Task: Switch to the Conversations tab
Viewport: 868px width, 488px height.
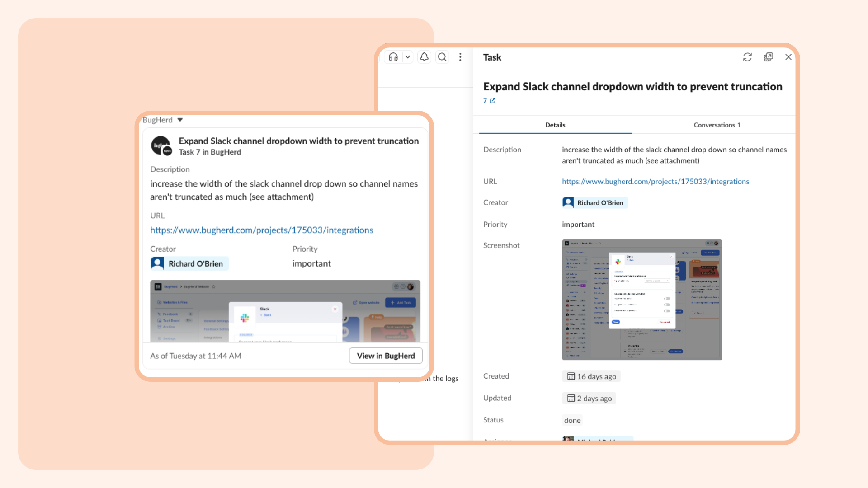Action: click(717, 125)
